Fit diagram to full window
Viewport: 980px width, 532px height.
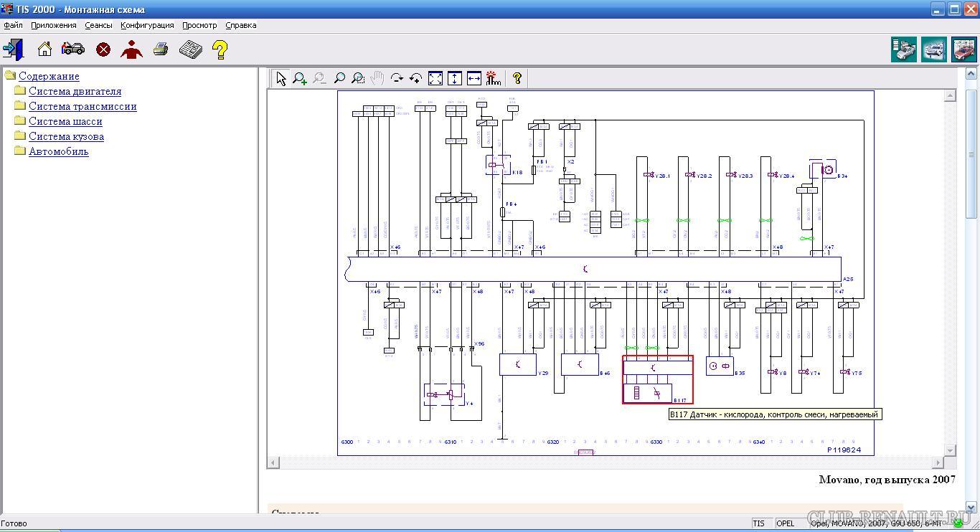click(x=435, y=78)
